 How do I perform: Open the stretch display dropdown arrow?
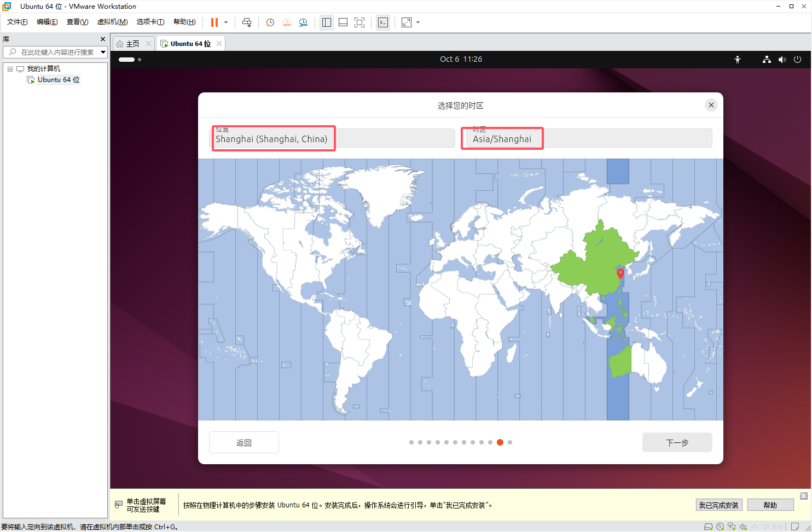(x=418, y=22)
